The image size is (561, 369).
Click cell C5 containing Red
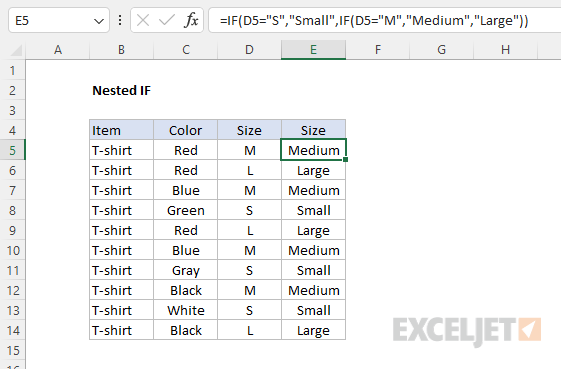[x=185, y=150]
